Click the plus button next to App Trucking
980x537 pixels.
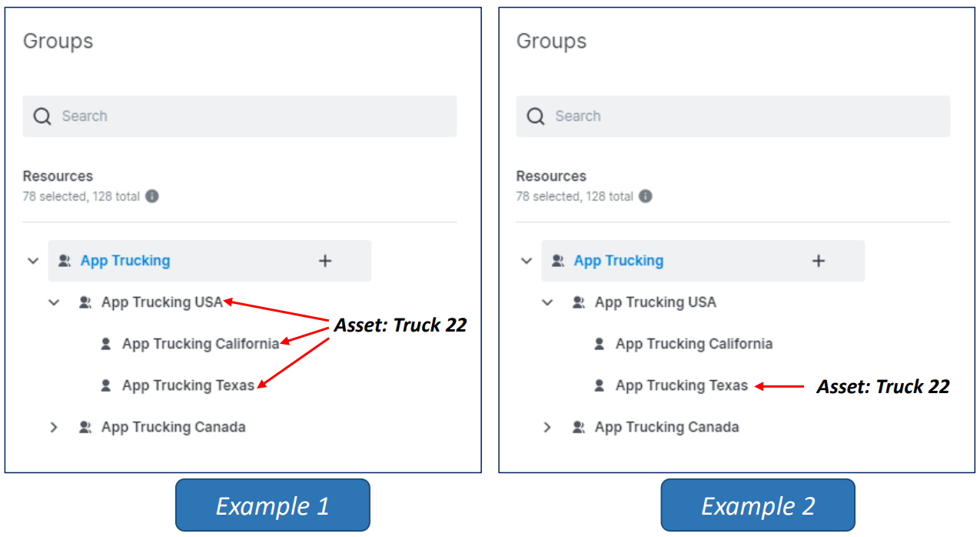[324, 260]
